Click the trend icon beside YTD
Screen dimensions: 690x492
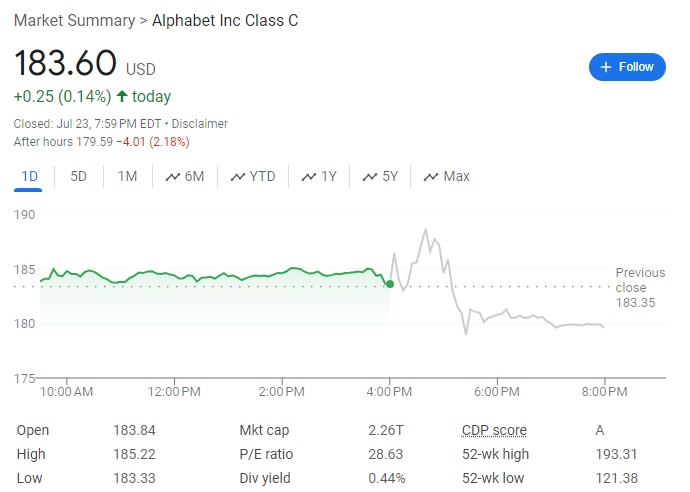click(x=238, y=177)
